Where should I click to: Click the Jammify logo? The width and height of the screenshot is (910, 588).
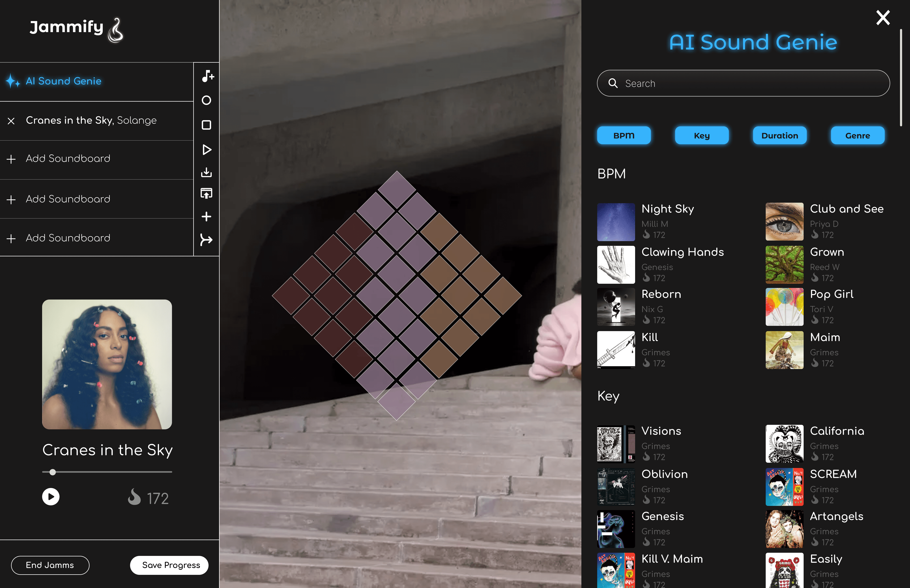click(77, 30)
